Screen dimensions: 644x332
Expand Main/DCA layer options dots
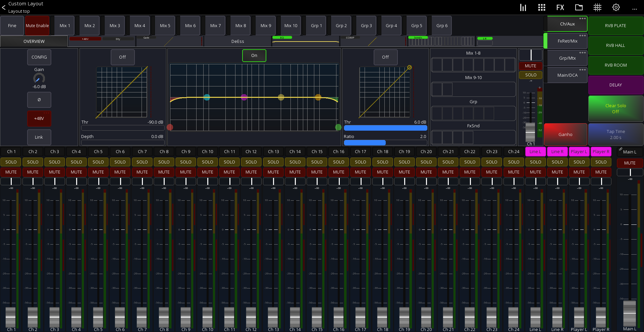pos(582,70)
